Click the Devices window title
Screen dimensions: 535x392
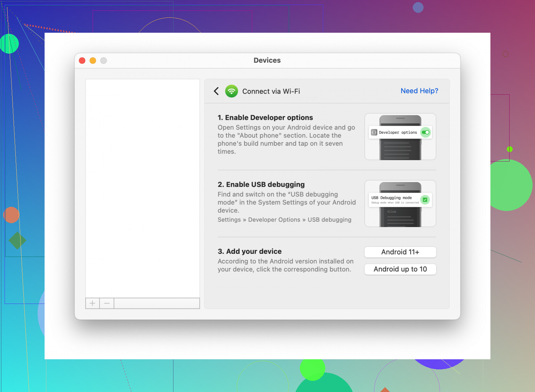pos(267,60)
